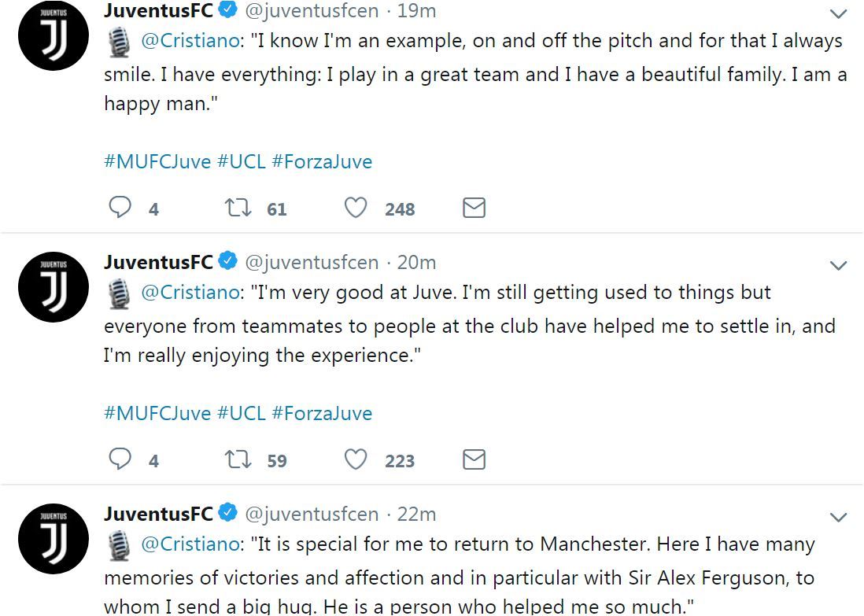The height and width of the screenshot is (616, 864).
Task: Open the #MUFCJuve hashtag from the top tweet
Action: [157, 160]
